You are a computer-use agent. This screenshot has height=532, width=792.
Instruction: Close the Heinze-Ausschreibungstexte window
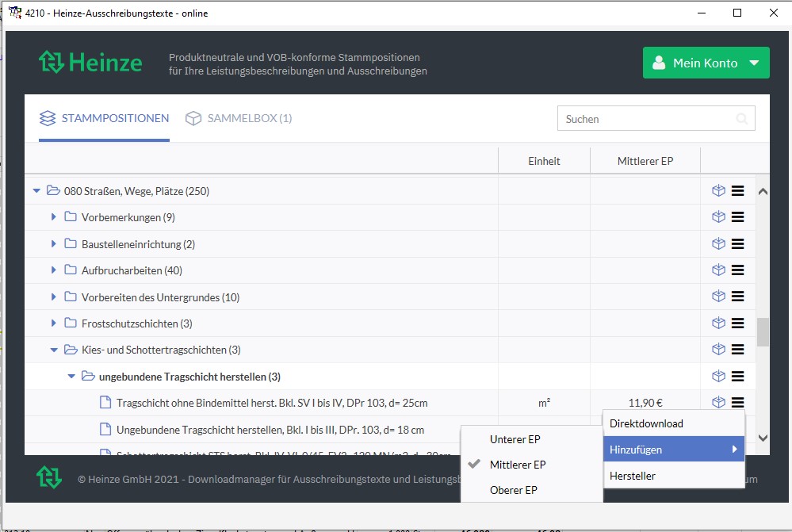(x=773, y=13)
